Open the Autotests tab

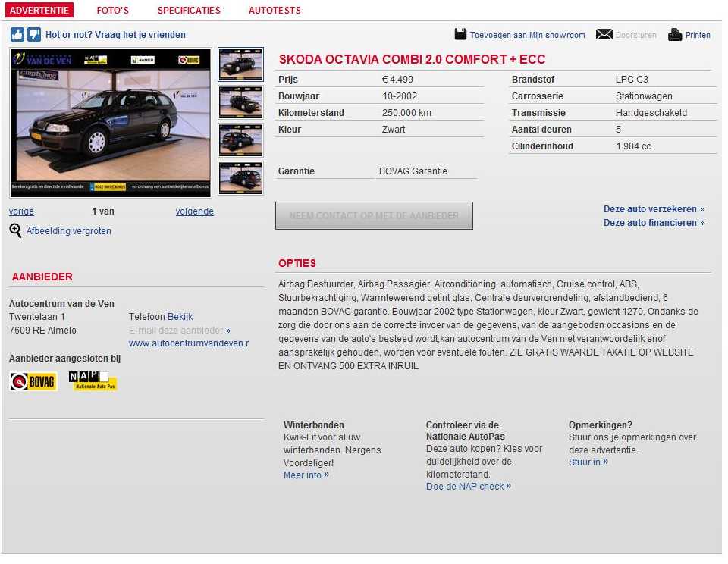point(275,10)
